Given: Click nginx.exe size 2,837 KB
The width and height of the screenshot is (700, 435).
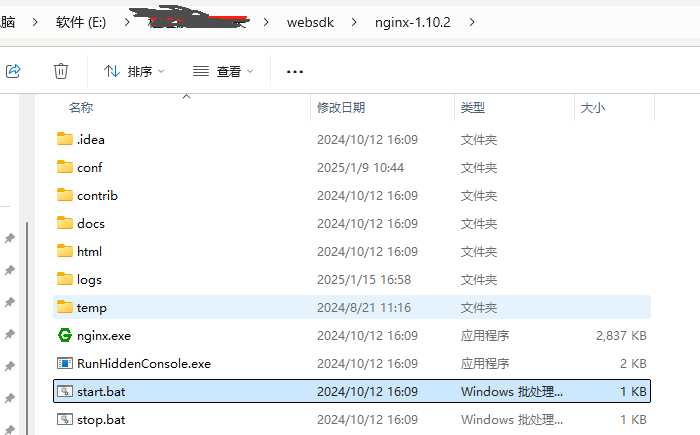Looking at the screenshot, I should tap(621, 336).
